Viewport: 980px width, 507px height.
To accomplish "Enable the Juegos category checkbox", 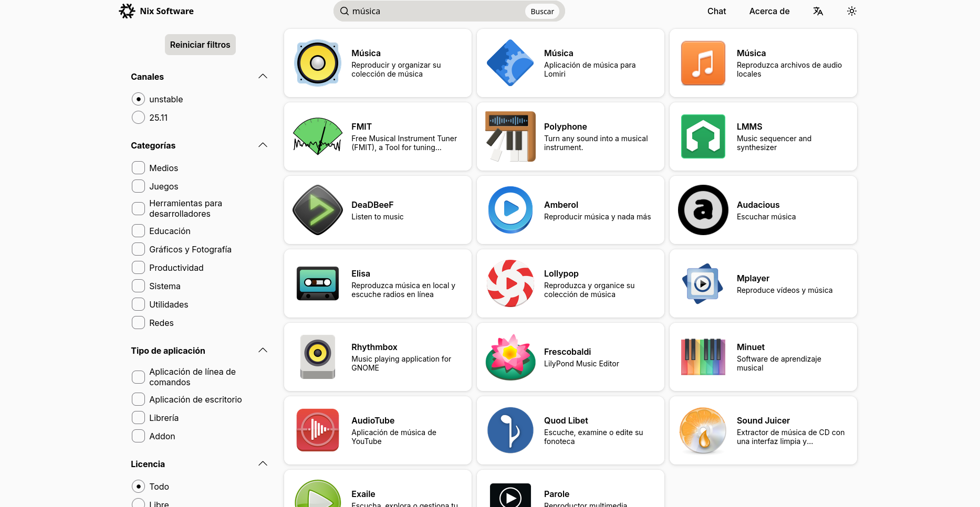I will [138, 186].
